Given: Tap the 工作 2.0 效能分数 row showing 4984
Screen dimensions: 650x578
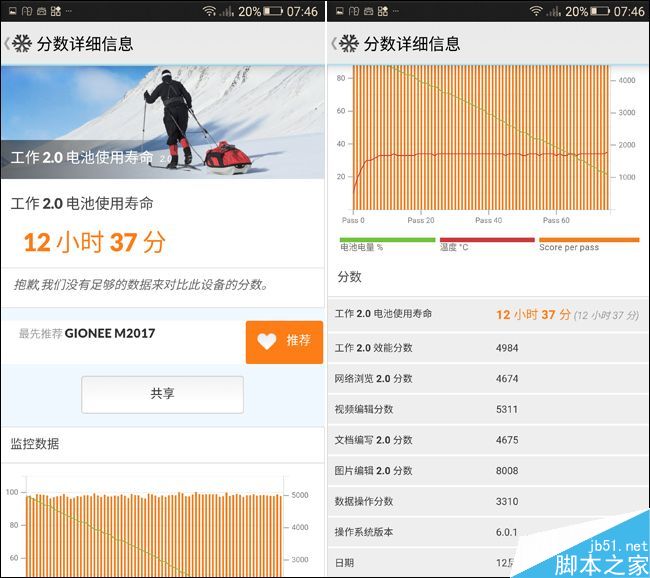Looking at the screenshot, I should (488, 348).
